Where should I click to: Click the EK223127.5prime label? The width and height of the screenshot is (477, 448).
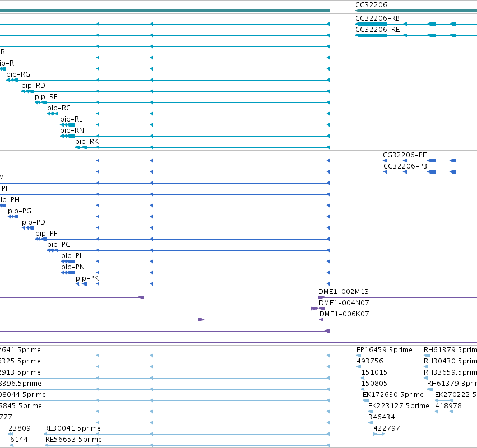[399, 406]
